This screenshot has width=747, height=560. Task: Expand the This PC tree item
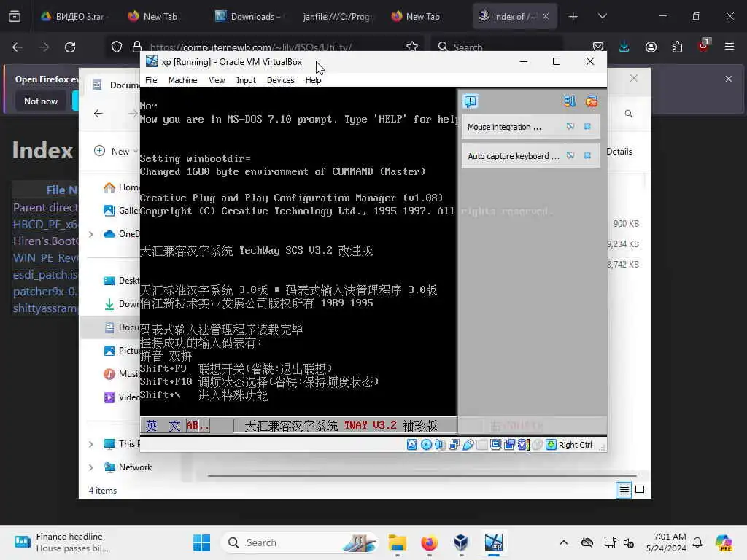click(x=90, y=444)
